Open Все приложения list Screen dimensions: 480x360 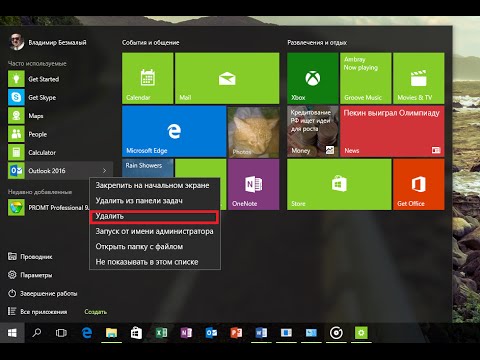click(x=37, y=312)
